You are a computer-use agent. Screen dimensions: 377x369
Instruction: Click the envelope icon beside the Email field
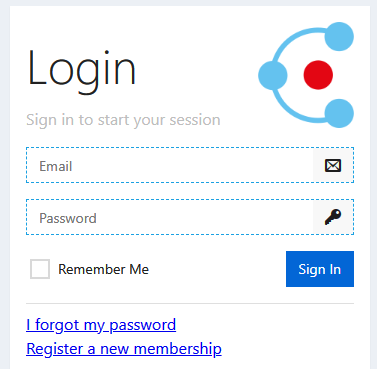point(333,165)
